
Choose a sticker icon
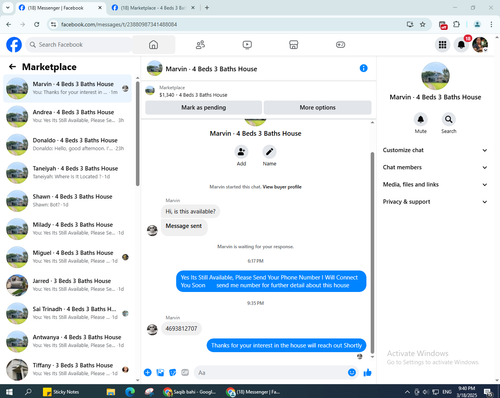pyautogui.click(x=173, y=372)
